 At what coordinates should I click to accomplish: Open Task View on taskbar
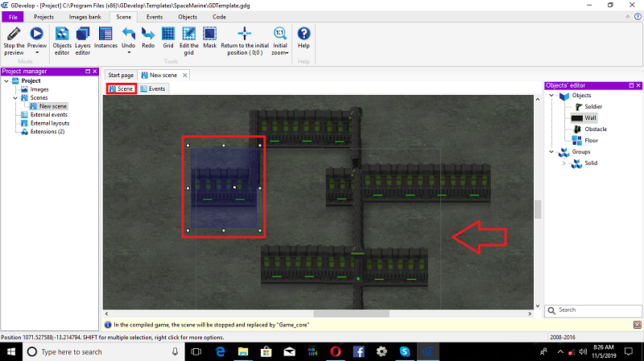point(196,352)
